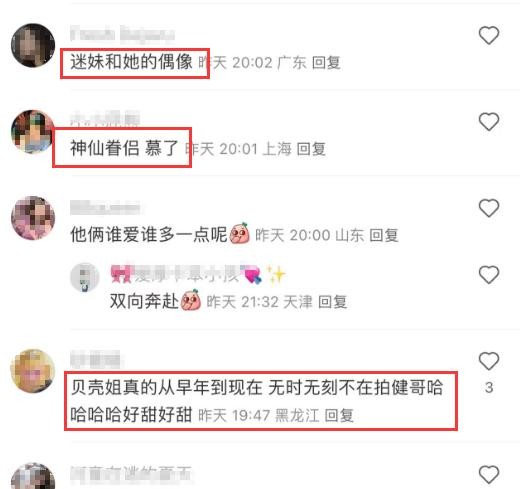Open avatar of 他俩谁爱谁多一点呢 commenter
Screen dimensions: 525x489
coord(33,218)
